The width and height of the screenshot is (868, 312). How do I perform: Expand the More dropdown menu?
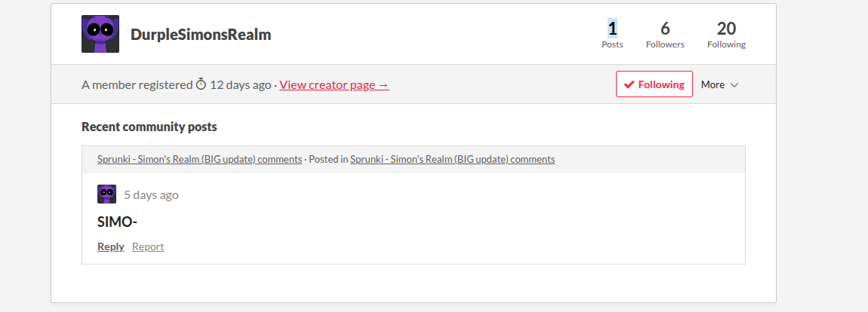point(719,84)
